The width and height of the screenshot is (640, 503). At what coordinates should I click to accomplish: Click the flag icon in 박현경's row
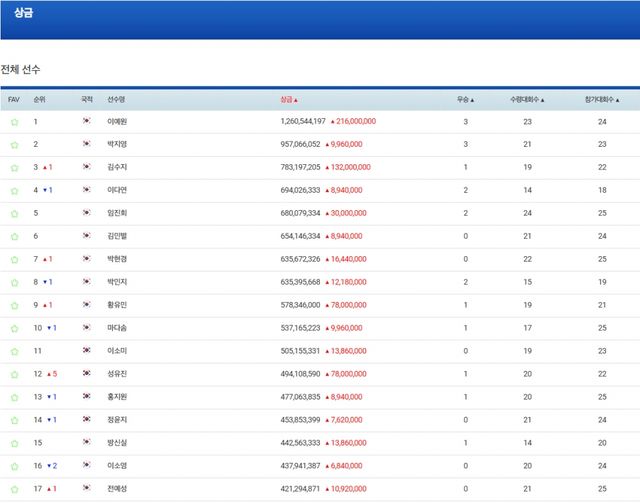(x=87, y=259)
